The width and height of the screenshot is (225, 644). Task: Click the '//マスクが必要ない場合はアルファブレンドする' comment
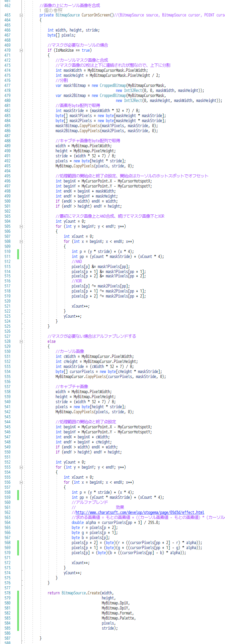tap(92, 336)
